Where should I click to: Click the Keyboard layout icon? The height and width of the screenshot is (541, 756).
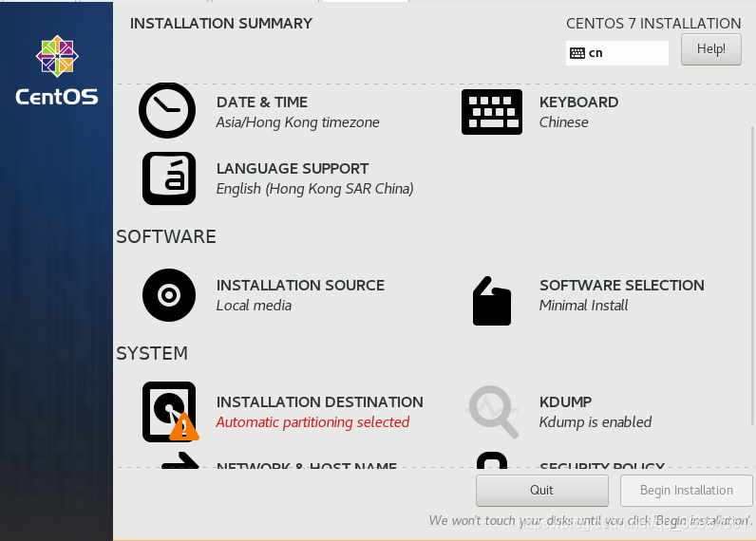(x=491, y=112)
